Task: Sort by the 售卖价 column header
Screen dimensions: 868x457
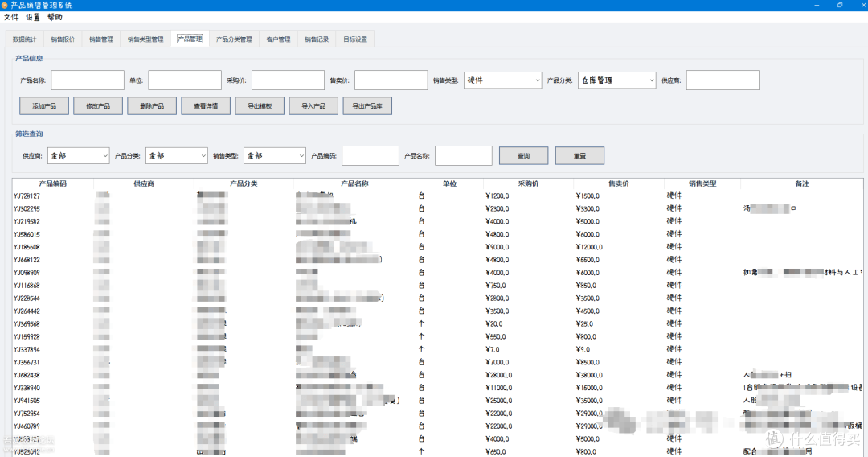Action: (x=618, y=184)
